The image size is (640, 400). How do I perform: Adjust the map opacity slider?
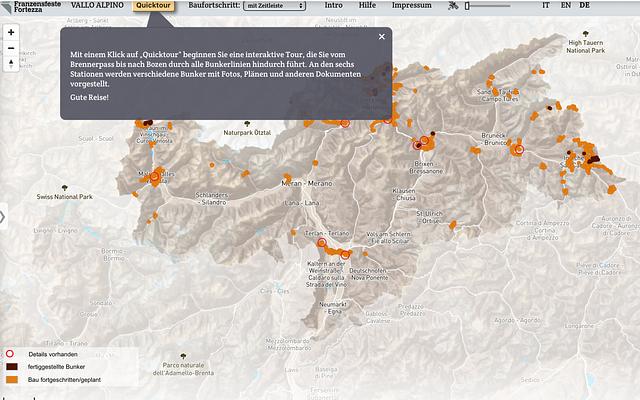(x=488, y=6)
